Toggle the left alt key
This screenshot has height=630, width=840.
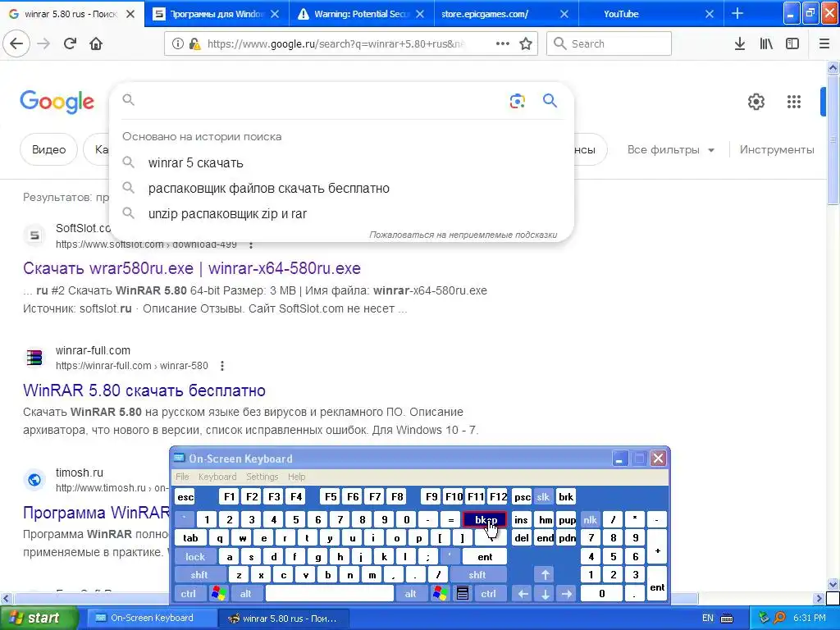[x=246, y=594]
